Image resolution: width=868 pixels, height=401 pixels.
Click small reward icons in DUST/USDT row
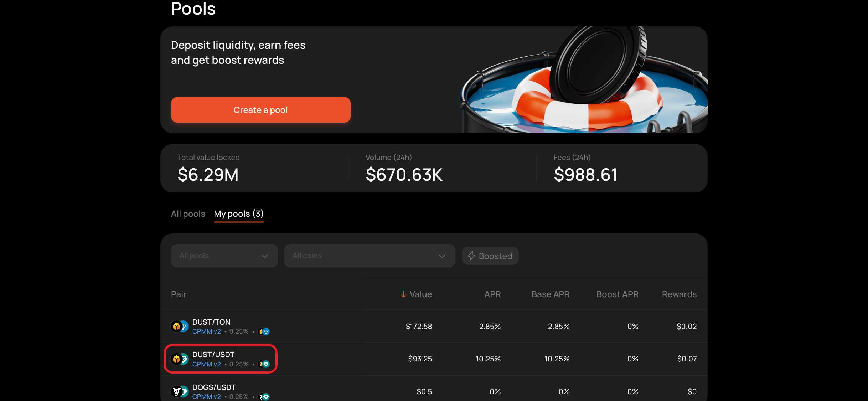tap(264, 364)
